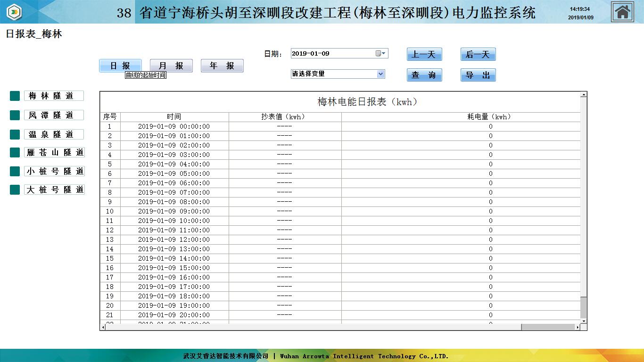Screen dimensions: 644x362
Task: Click the home icon in top-right corner
Action: pos(622,12)
